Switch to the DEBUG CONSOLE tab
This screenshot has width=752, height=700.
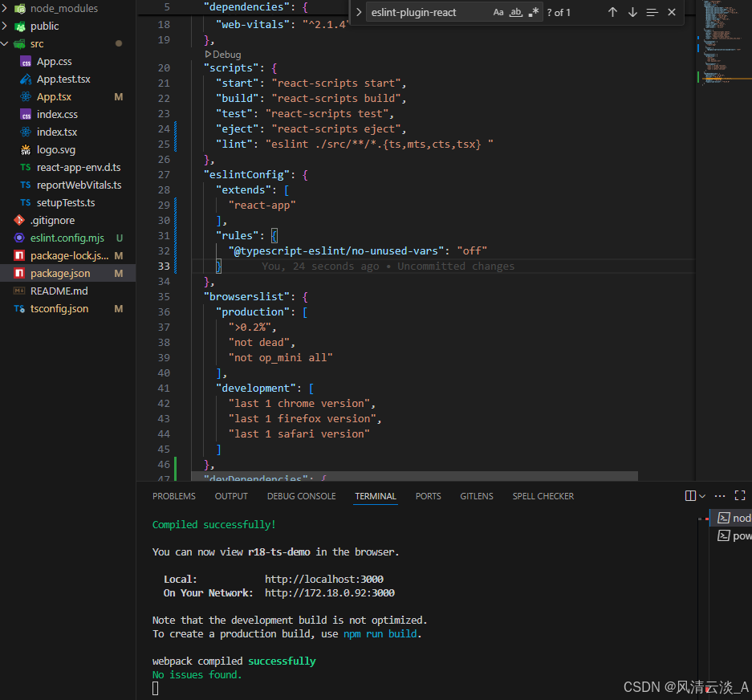coord(301,496)
